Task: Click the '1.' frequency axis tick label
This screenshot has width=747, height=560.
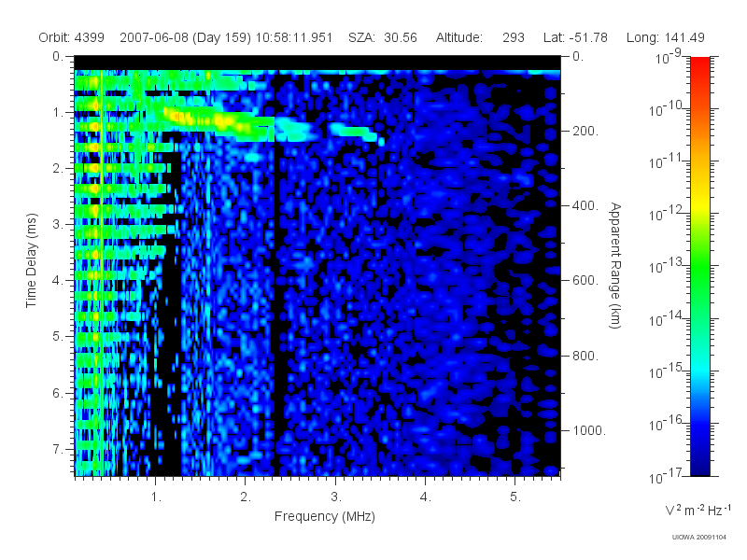Action: click(x=156, y=497)
